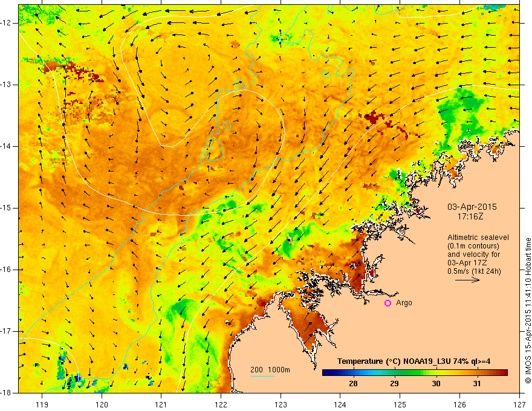
Task: Click latitude axis label '-18'
Action: coord(6,393)
